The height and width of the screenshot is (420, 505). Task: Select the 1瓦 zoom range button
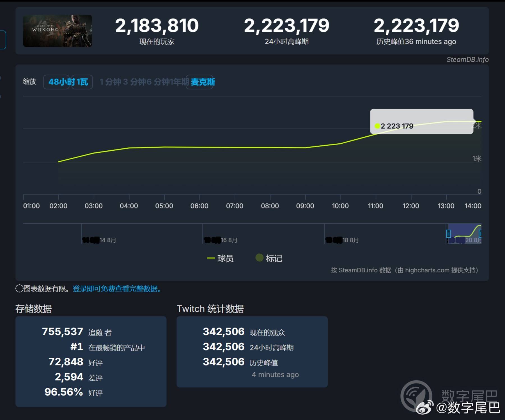click(82, 82)
